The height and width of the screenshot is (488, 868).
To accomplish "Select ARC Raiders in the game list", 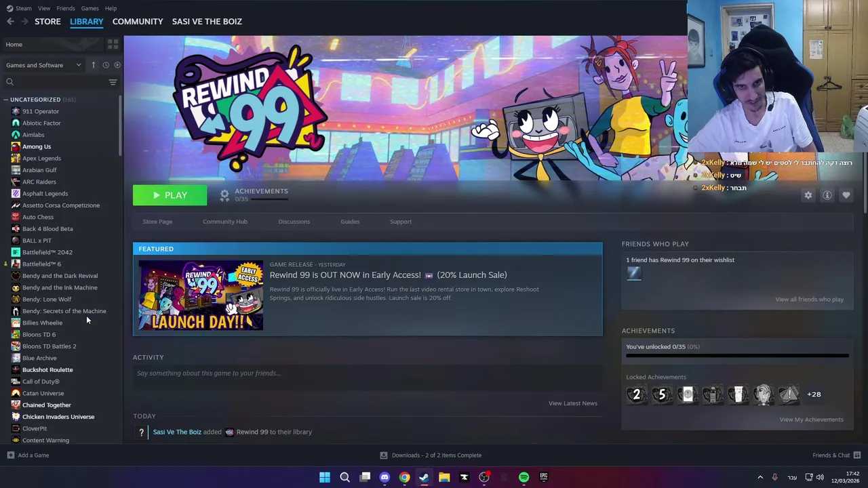I will pyautogui.click(x=39, y=182).
